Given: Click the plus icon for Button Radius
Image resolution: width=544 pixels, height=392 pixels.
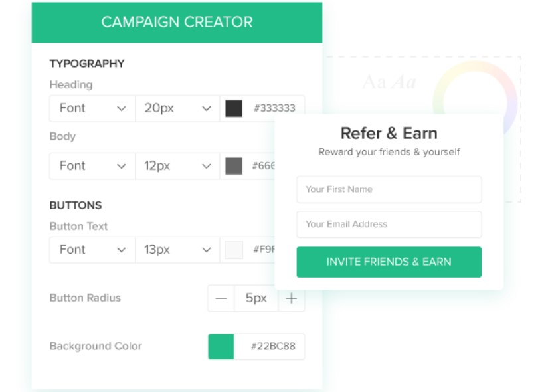Looking at the screenshot, I should click(x=292, y=298).
